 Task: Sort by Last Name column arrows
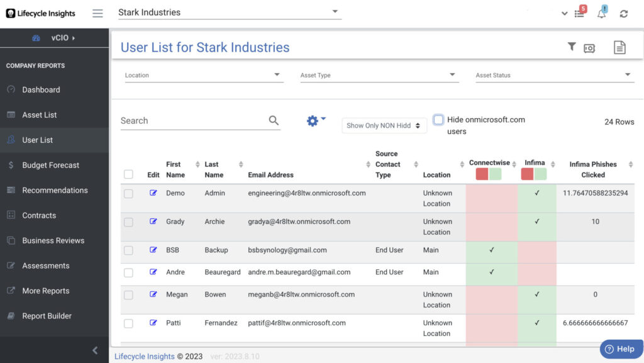[241, 164]
